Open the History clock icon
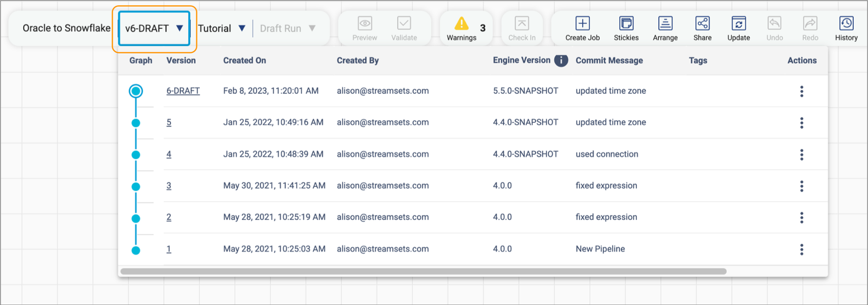The height and width of the screenshot is (305, 868). click(846, 23)
